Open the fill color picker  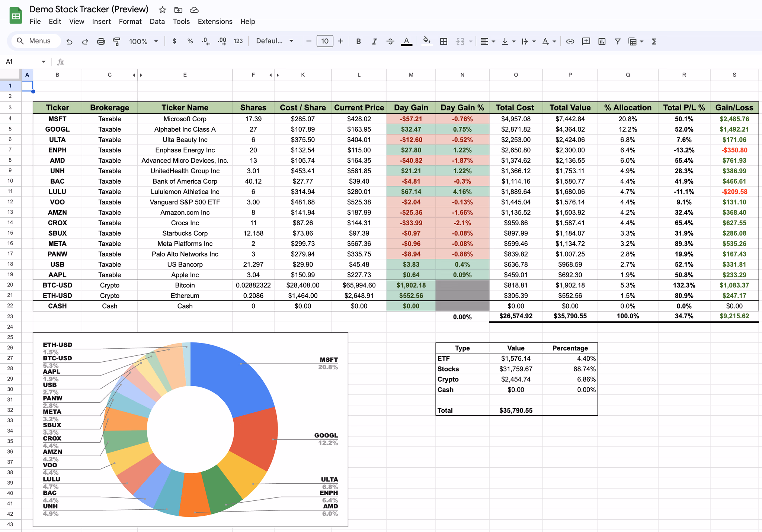pyautogui.click(x=427, y=41)
